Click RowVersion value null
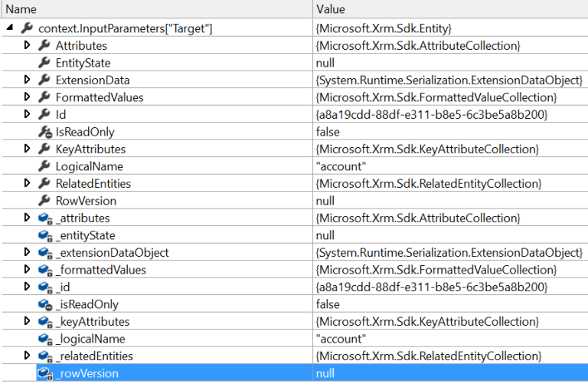Image resolution: width=588 pixels, height=384 pixels. pyautogui.click(x=325, y=201)
